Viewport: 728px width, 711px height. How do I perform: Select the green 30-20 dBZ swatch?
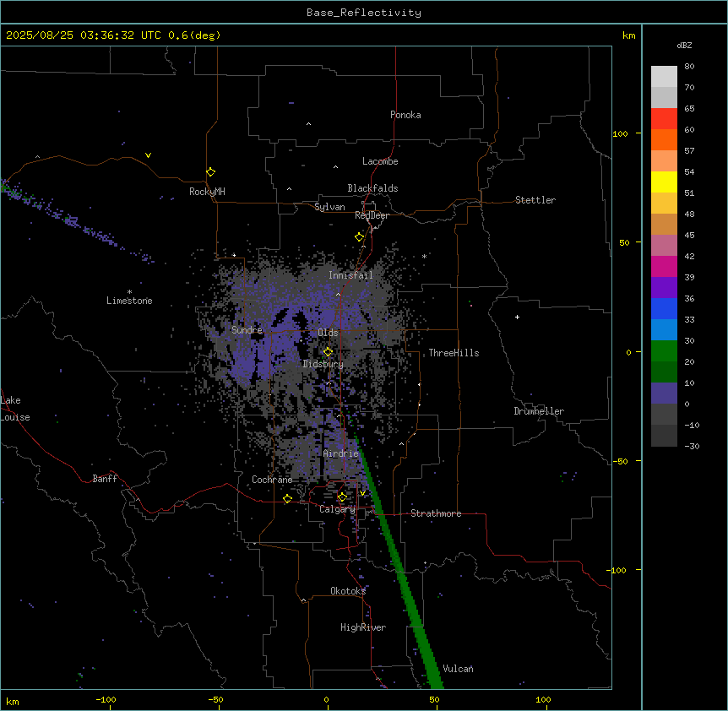(664, 351)
